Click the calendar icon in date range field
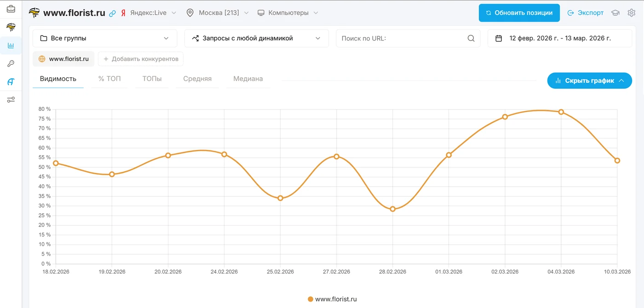The height and width of the screenshot is (308, 644). point(499,39)
